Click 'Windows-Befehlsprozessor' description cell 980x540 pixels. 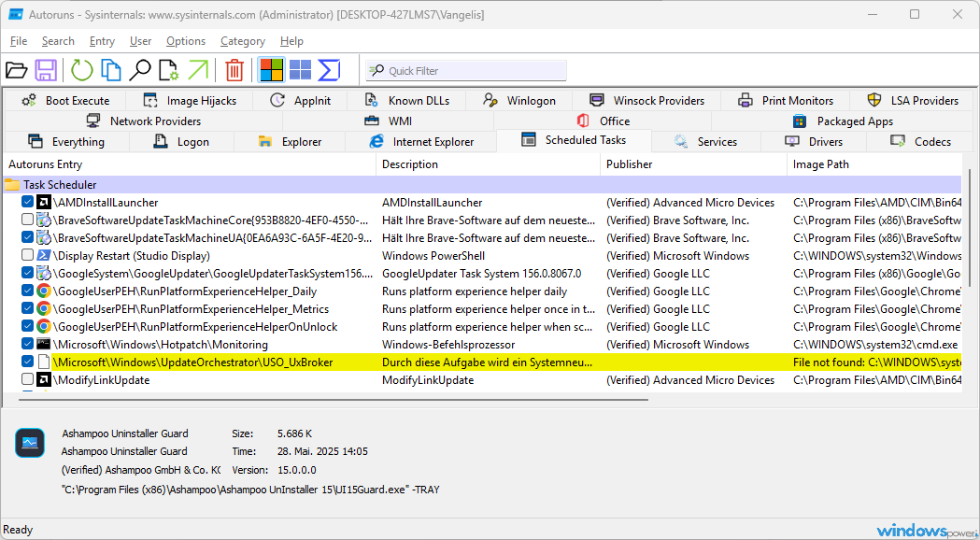click(x=448, y=345)
